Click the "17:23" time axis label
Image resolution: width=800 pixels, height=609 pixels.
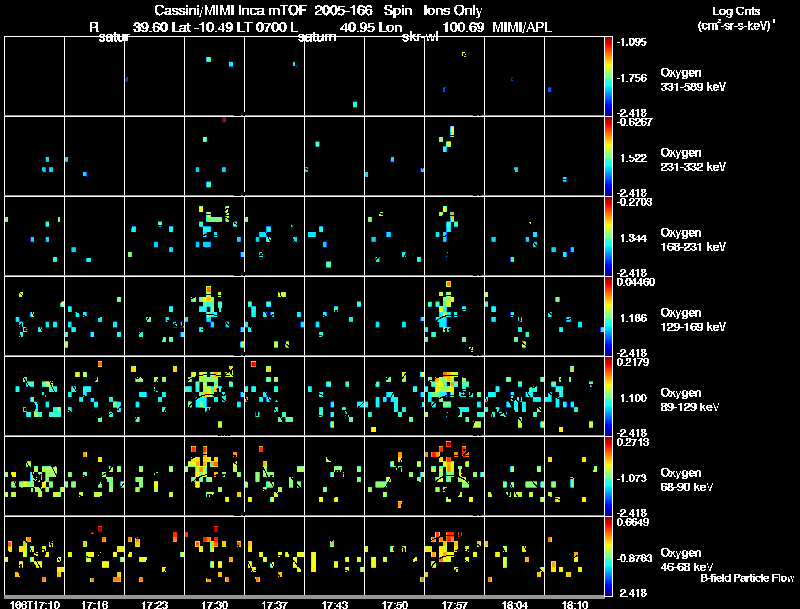tap(155, 605)
